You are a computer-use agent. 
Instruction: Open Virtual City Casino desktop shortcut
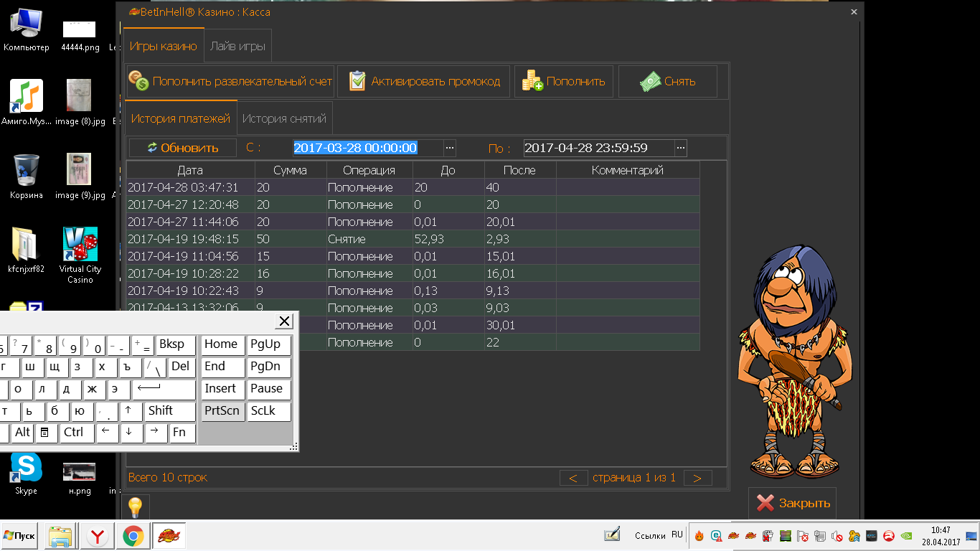click(80, 246)
